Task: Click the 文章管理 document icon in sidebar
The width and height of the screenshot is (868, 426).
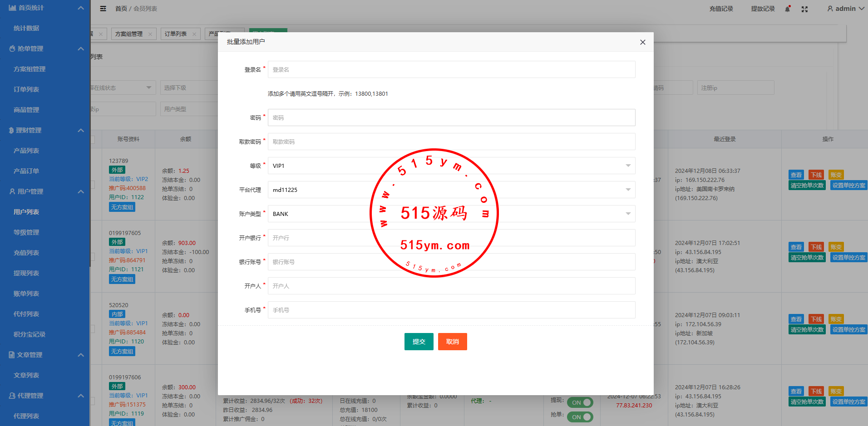Action: pyautogui.click(x=12, y=355)
